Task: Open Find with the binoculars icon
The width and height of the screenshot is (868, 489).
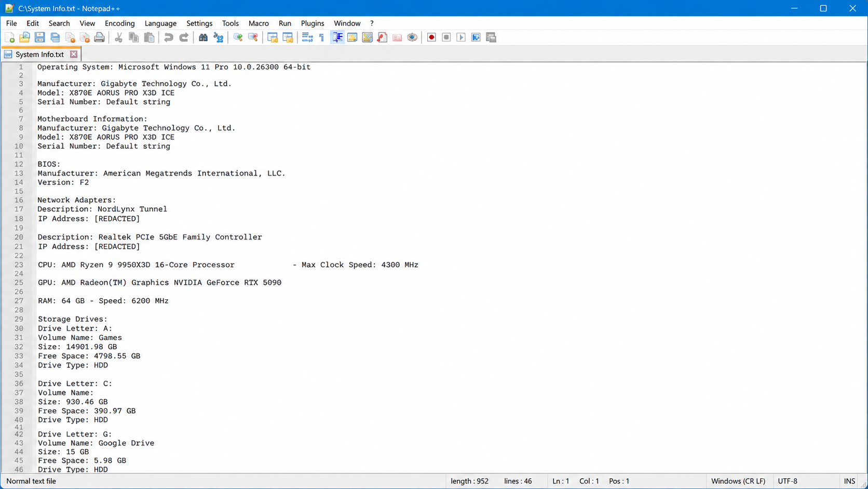Action: click(203, 37)
